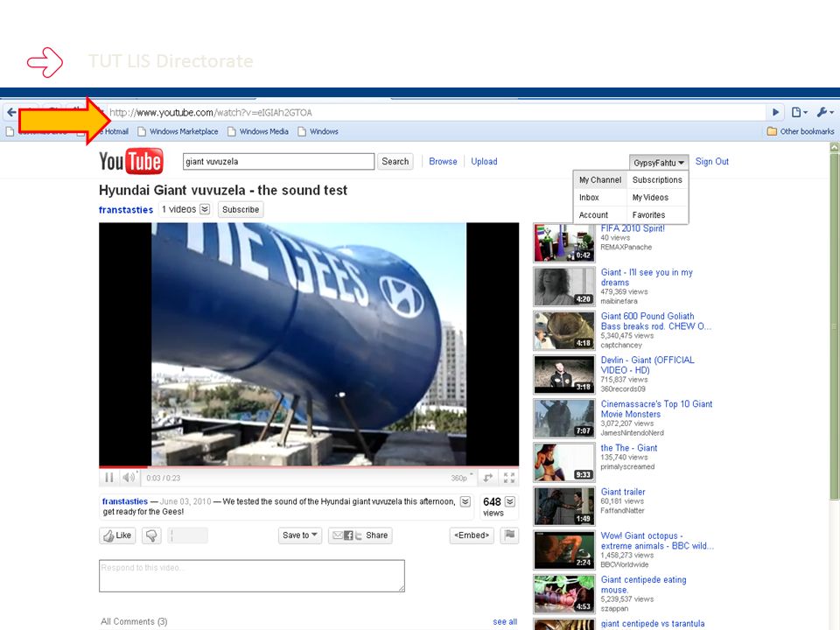Open the browser wrench settings menu

pos(825,112)
